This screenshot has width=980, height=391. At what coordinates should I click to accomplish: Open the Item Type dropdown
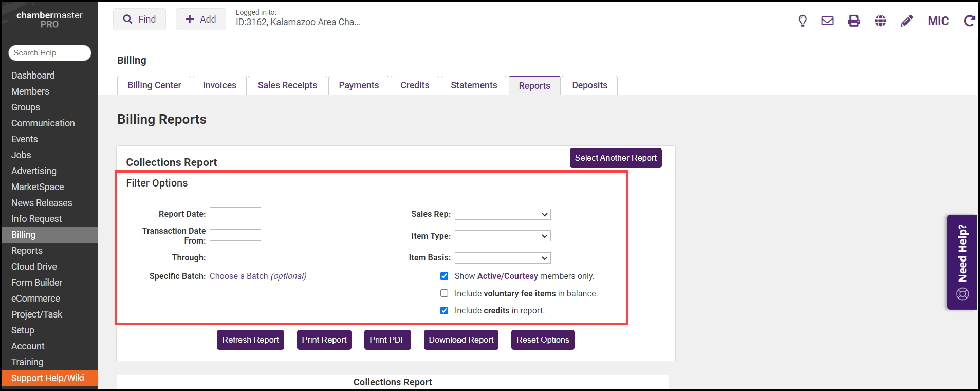point(503,236)
